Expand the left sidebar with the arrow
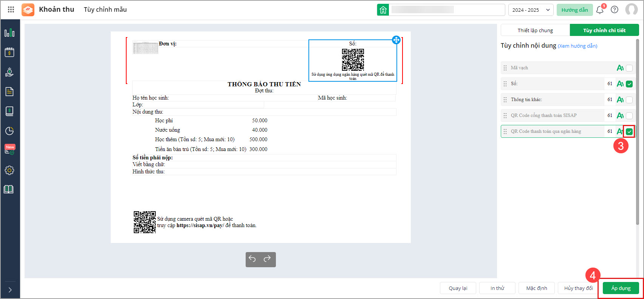644x299 pixels. 10,290
